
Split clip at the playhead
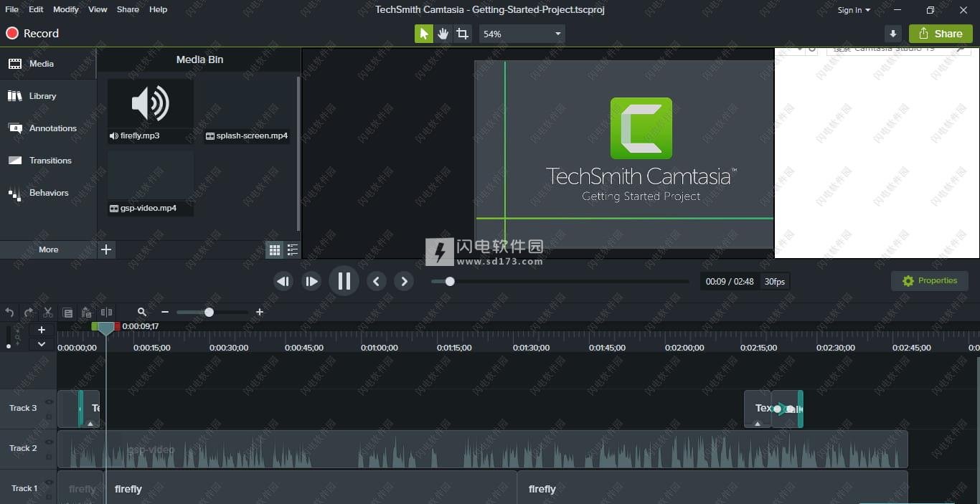point(106,312)
